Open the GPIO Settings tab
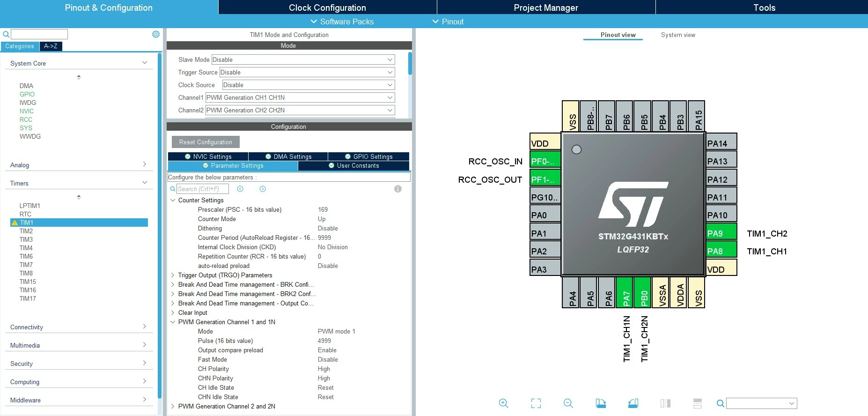Image resolution: width=868 pixels, height=416 pixels. point(369,156)
